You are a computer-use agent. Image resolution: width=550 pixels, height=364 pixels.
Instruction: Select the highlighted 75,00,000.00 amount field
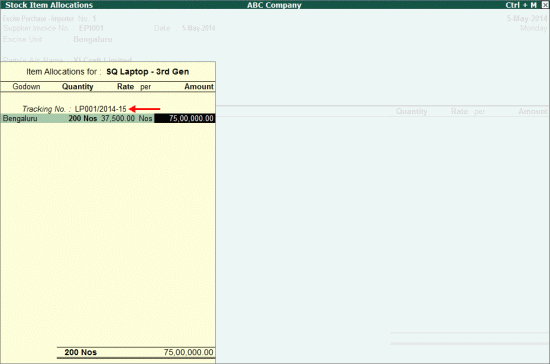coord(185,119)
